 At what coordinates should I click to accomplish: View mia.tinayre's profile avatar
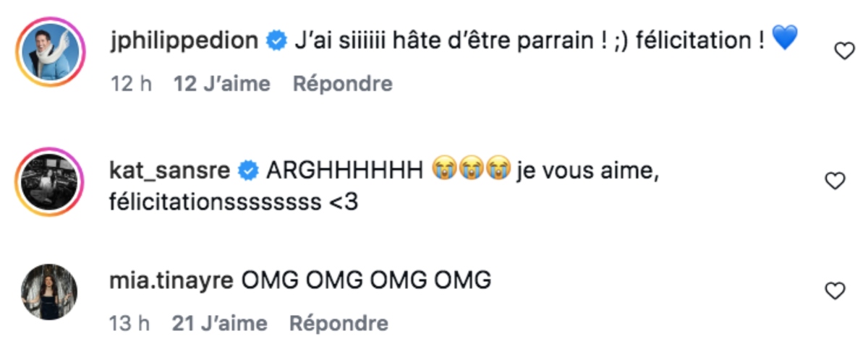point(49,291)
